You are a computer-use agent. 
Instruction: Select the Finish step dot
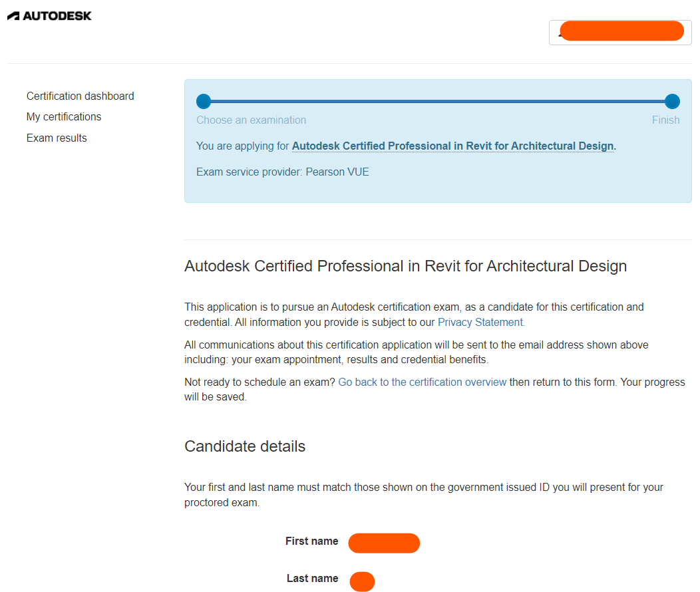pyautogui.click(x=672, y=101)
